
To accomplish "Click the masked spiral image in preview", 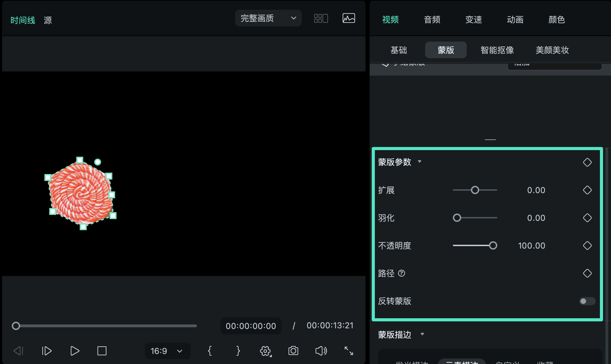I will [x=81, y=193].
